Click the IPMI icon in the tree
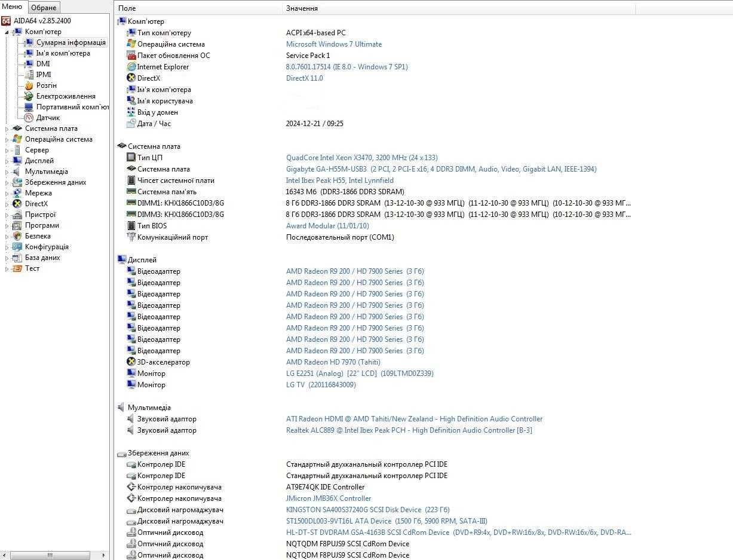 pyautogui.click(x=29, y=75)
